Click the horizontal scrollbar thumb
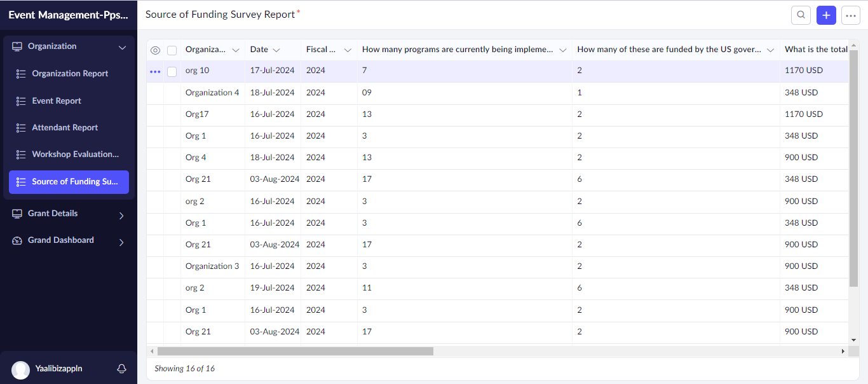The image size is (868, 384). coord(295,351)
